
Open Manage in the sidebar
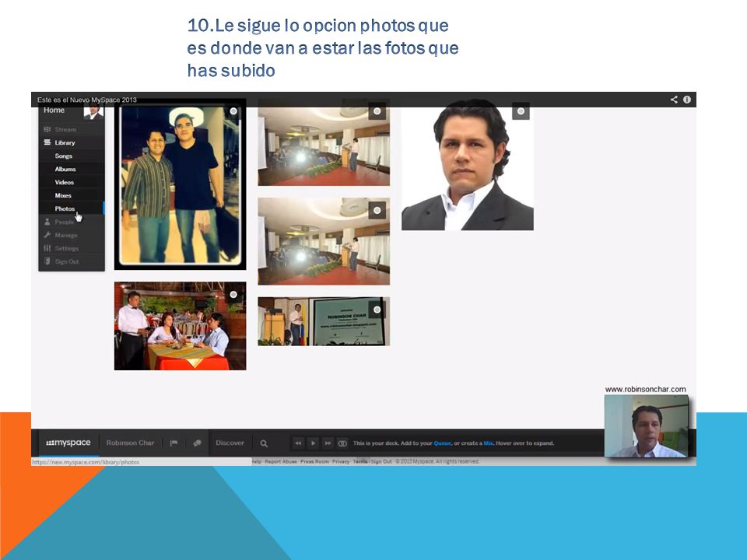tap(65, 235)
